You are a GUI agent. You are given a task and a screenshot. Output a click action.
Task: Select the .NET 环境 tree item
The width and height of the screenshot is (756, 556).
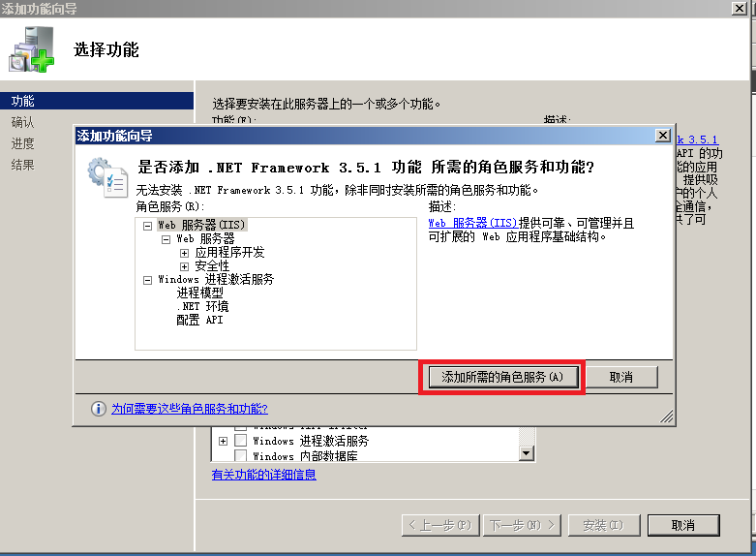click(202, 306)
